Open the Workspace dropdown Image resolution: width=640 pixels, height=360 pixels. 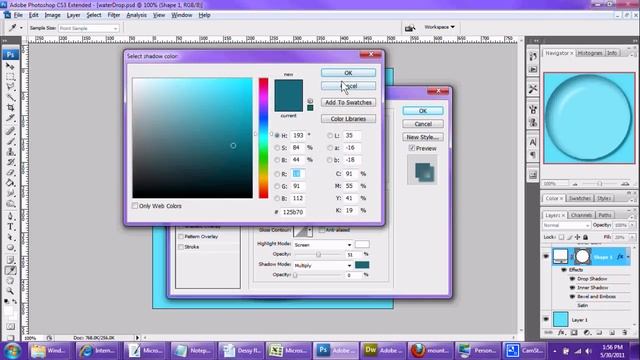[439, 27]
